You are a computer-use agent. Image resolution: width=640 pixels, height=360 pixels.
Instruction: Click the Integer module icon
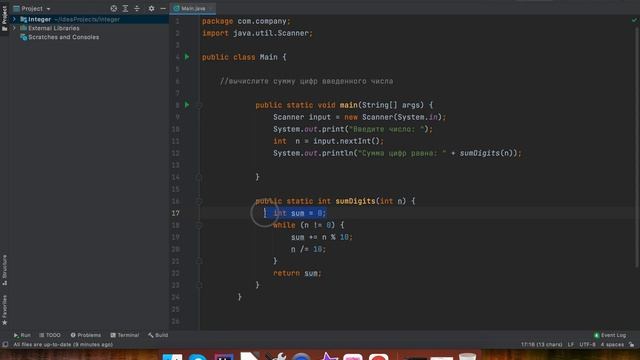(23, 19)
